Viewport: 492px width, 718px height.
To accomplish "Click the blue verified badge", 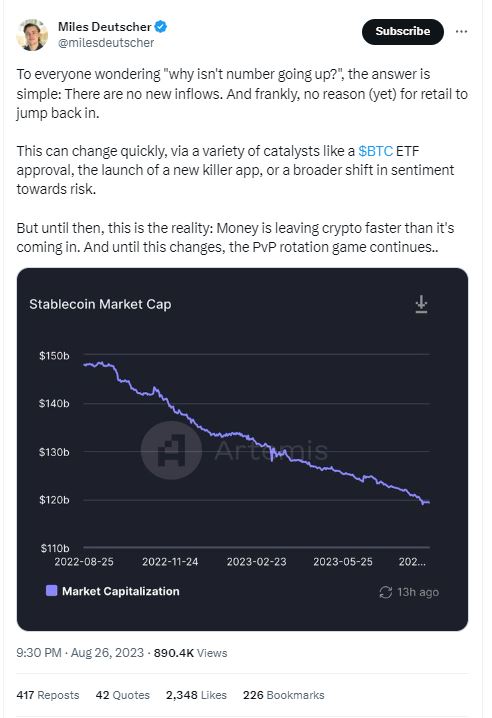I will pos(160,27).
